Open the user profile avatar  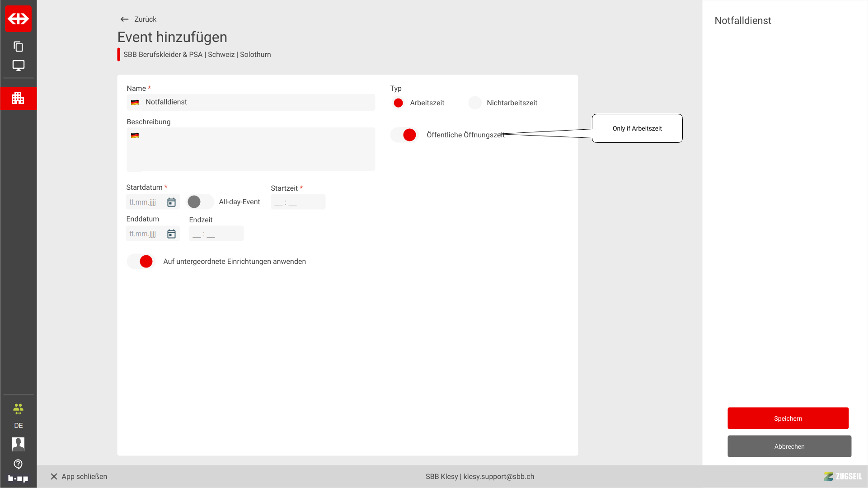(x=18, y=444)
